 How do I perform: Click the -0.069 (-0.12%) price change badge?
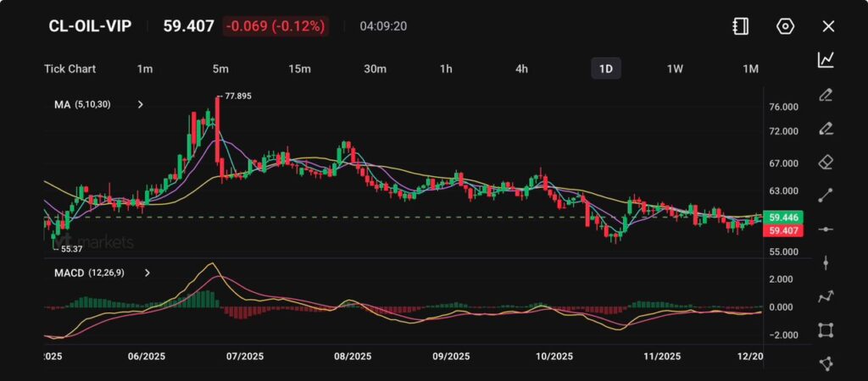(x=275, y=26)
